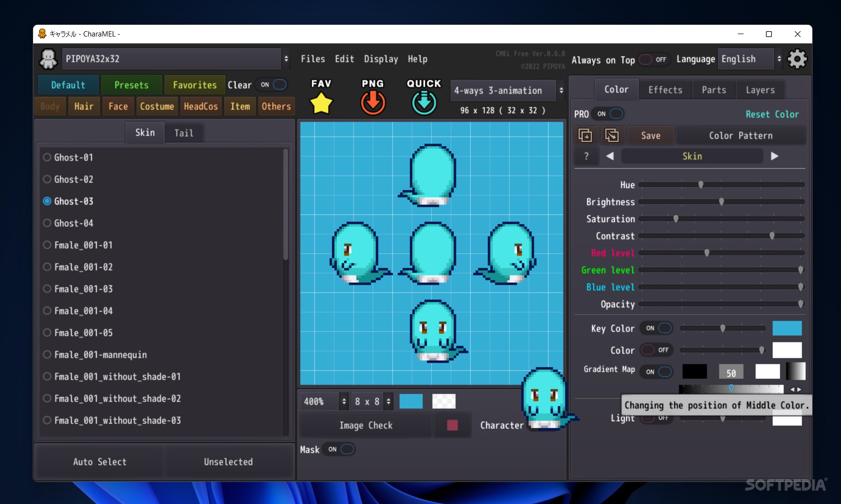The width and height of the screenshot is (841, 504).
Task: Switch to the Layers tab
Action: 760,90
